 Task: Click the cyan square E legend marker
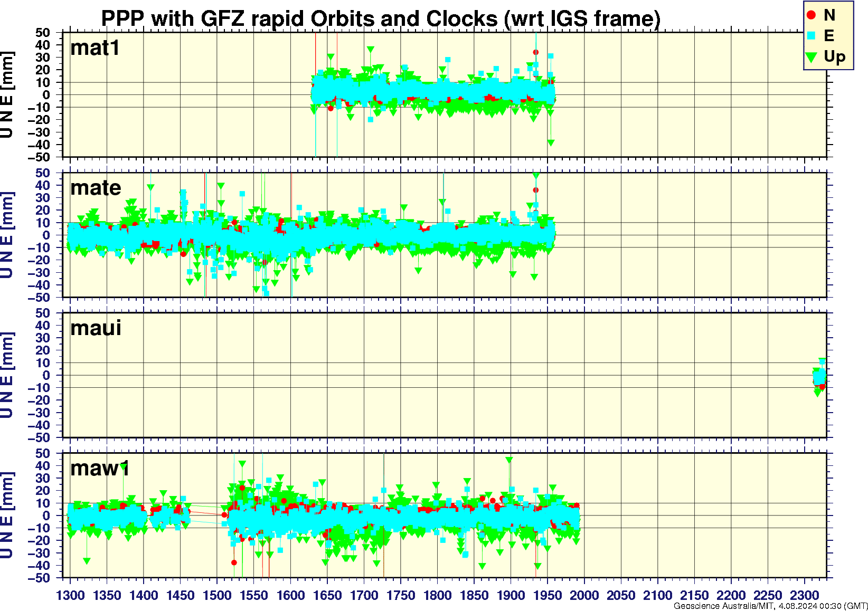pyautogui.click(x=812, y=35)
